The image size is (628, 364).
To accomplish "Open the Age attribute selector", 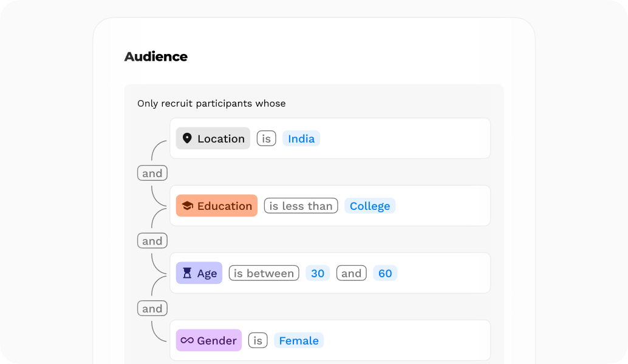I will tap(199, 273).
